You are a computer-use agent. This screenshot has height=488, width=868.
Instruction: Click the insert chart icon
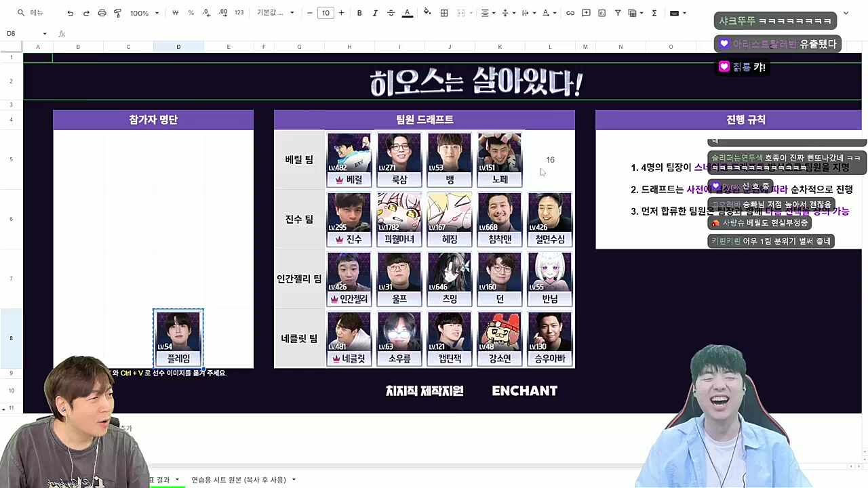601,13
